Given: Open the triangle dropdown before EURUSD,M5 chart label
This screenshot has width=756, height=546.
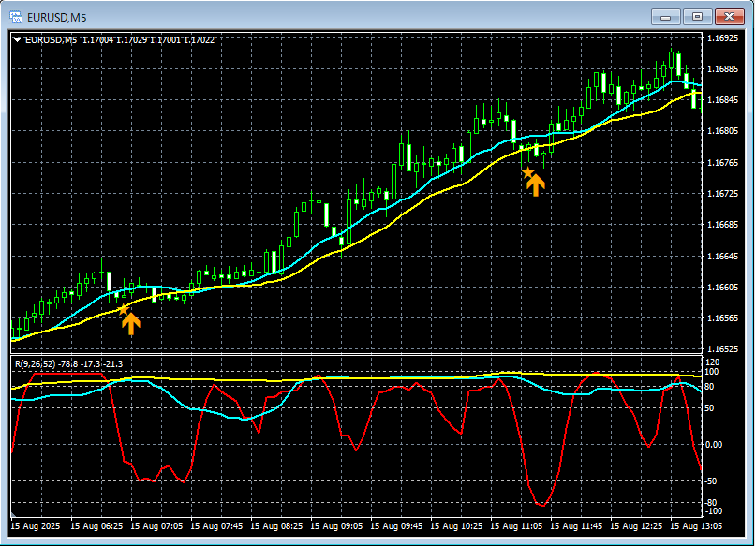Looking at the screenshot, I should 18,40.
